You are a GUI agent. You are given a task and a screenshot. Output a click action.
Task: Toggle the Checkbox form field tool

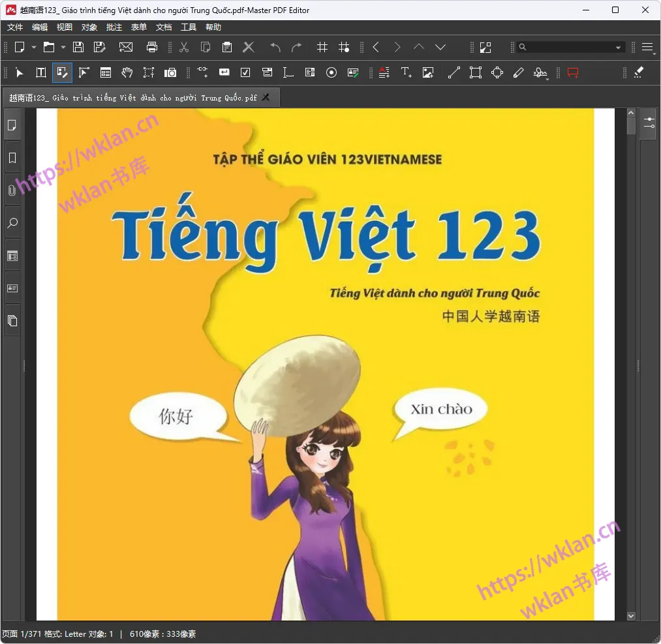245,72
